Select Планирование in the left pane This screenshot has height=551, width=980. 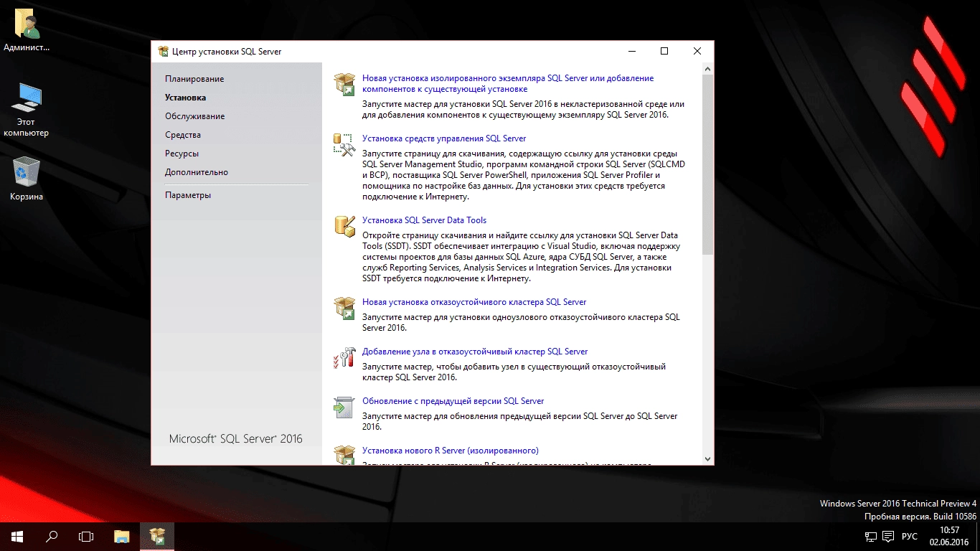click(x=194, y=79)
